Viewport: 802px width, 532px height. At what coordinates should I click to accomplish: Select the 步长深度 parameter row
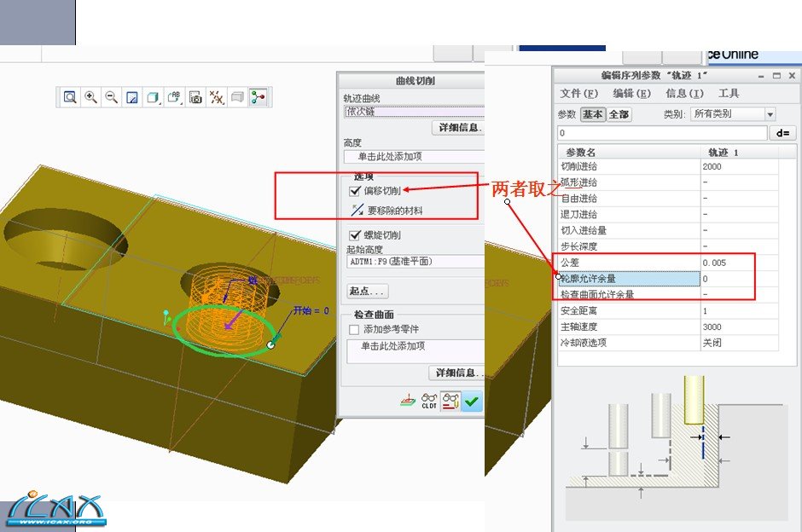click(x=668, y=246)
